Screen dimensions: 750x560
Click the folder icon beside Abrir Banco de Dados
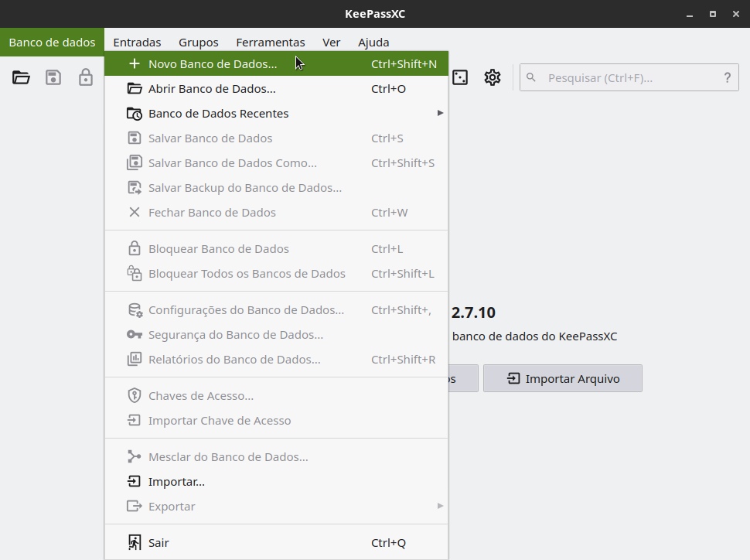[x=135, y=88]
